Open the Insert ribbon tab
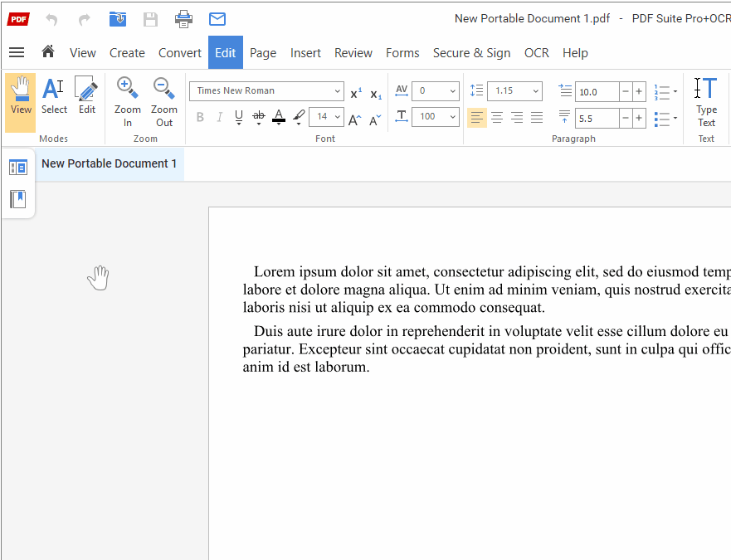The image size is (731, 560). tap(305, 53)
